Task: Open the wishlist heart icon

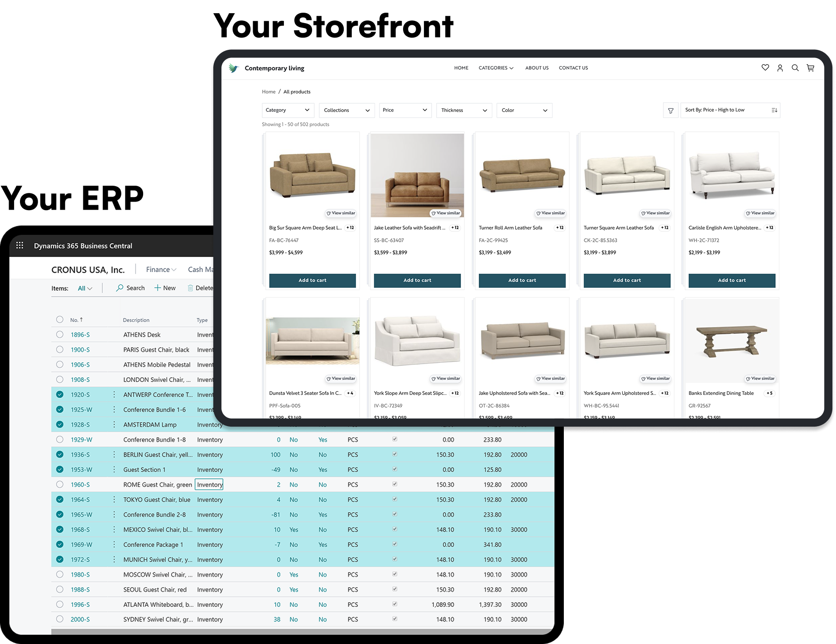Action: (765, 68)
